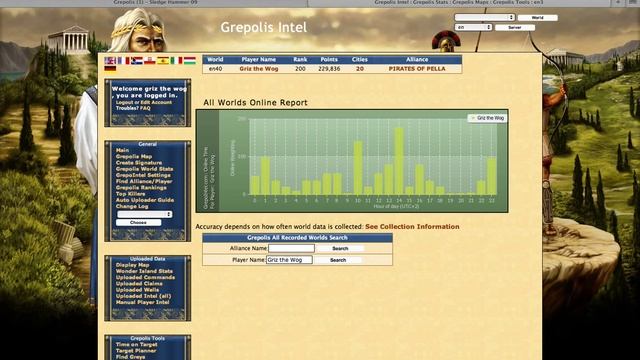Open the world selector dropdown at top right
The image size is (640, 360).
(x=484, y=18)
